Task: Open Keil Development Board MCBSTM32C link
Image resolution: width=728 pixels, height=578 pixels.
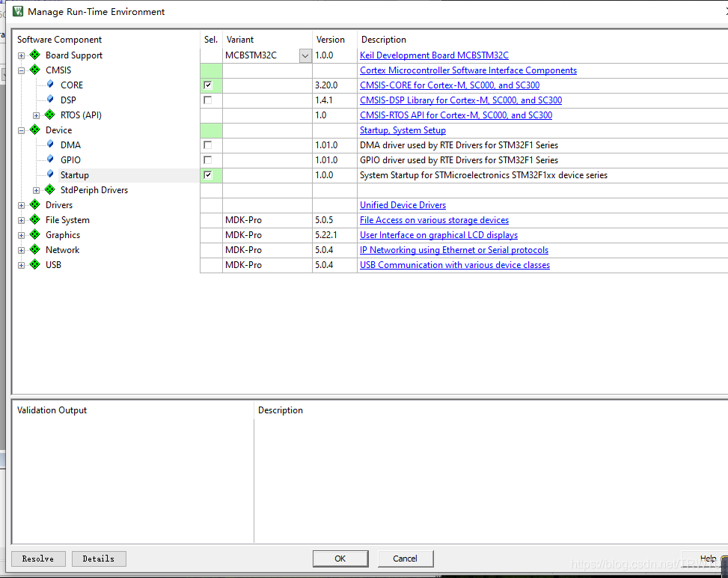Action: [x=434, y=55]
